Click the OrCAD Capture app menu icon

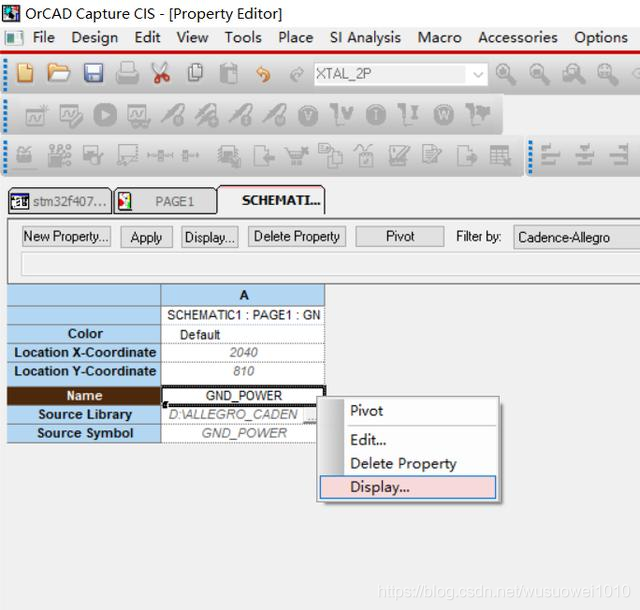click(x=14, y=38)
